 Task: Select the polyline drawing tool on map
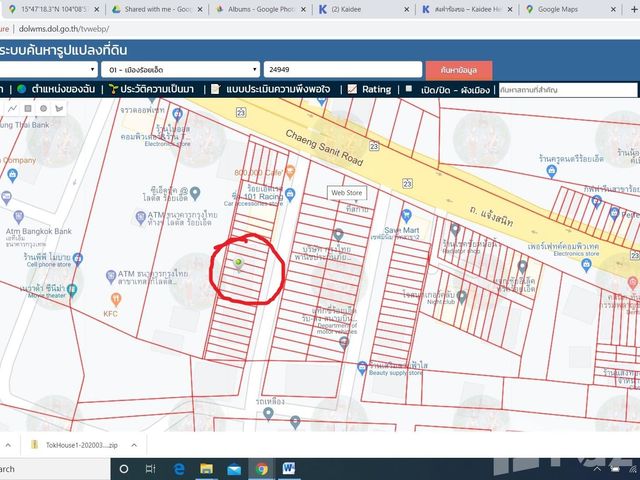pyautogui.click(x=12, y=108)
